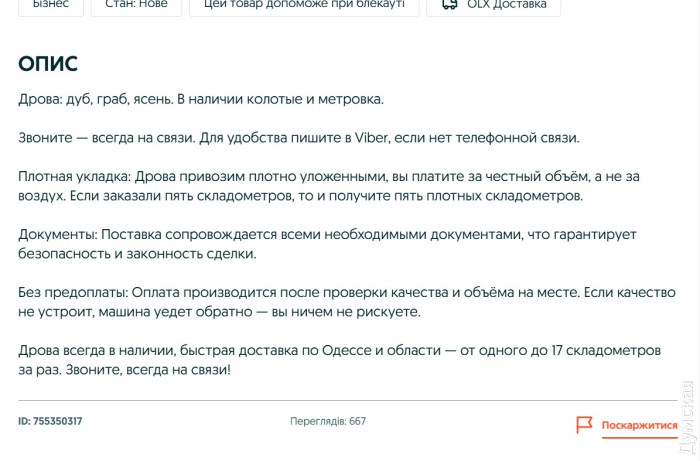Click the paragraph starting Звоните — всегда на связи
This screenshot has height=461, width=700.
coord(298,137)
